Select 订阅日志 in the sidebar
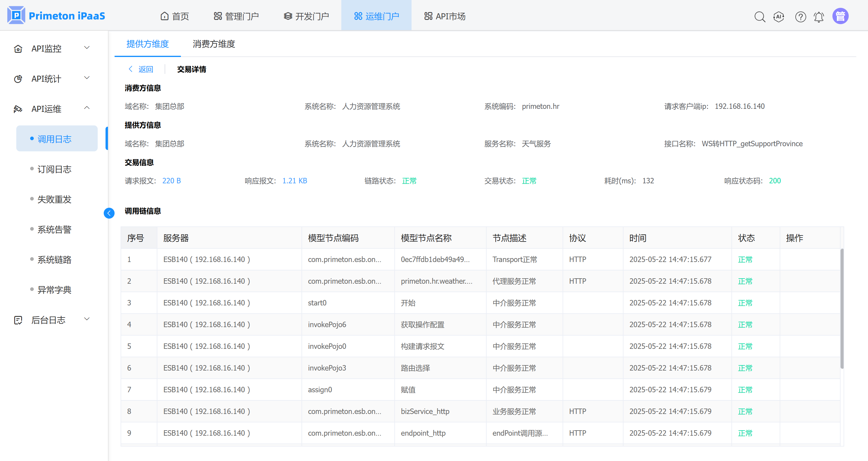The width and height of the screenshot is (868, 461). pos(54,169)
